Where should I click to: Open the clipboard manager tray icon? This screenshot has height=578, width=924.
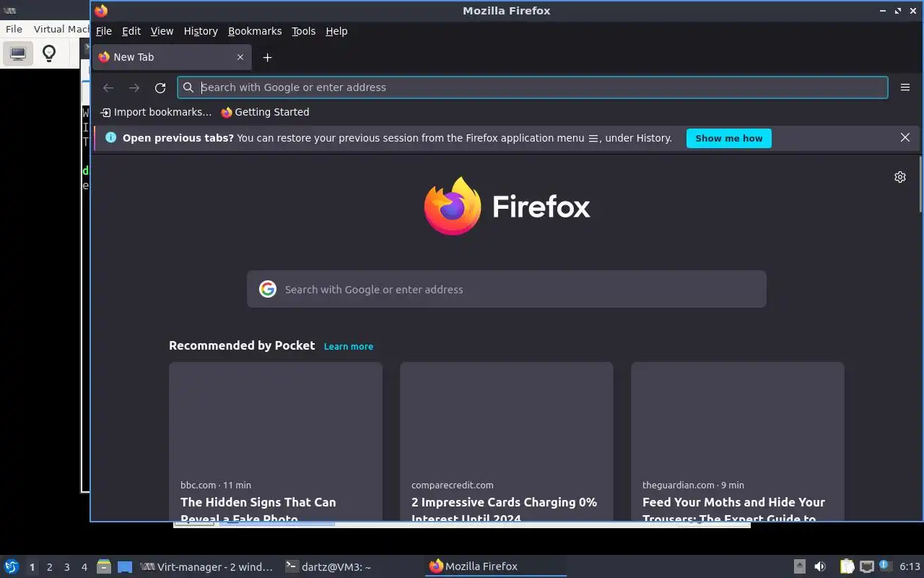point(847,566)
